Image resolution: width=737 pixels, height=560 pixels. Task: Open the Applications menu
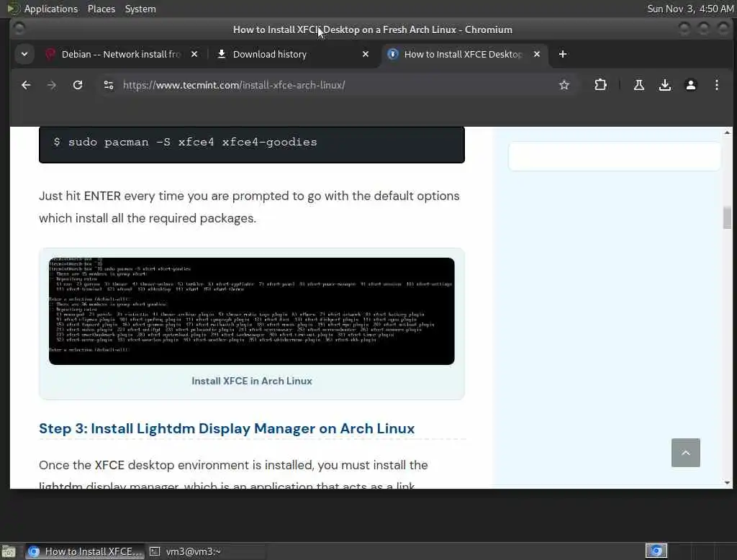point(51,9)
